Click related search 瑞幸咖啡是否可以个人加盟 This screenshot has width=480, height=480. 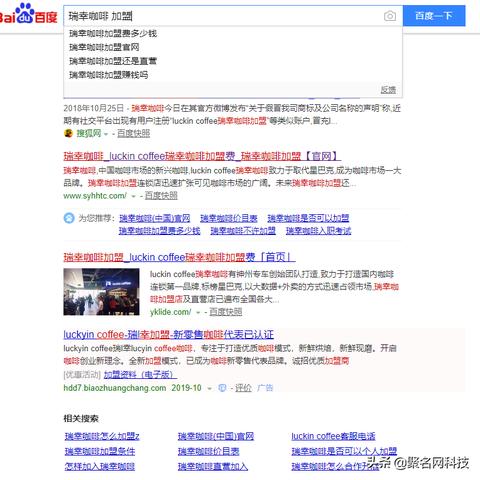point(344,451)
